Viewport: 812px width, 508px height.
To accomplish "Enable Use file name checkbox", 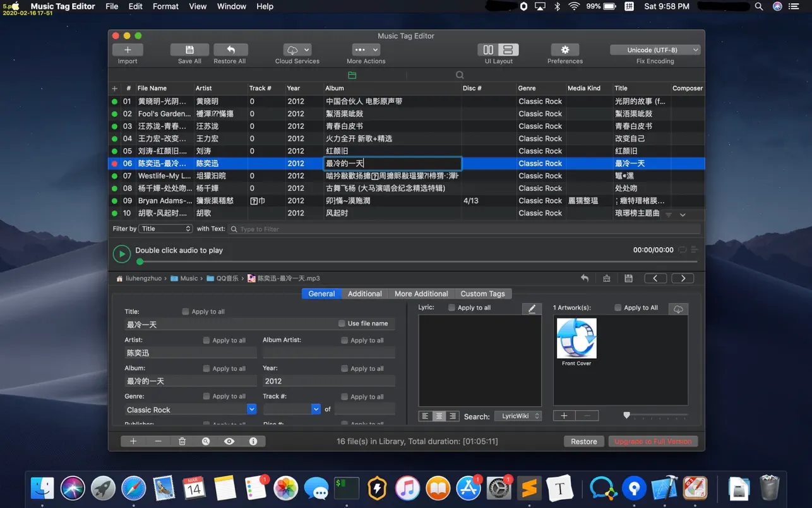I will 342,324.
